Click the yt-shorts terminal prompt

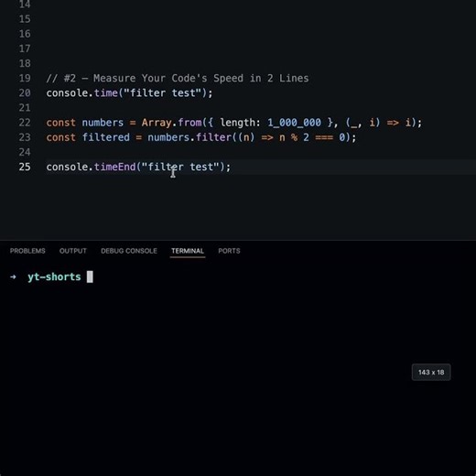tap(54, 276)
